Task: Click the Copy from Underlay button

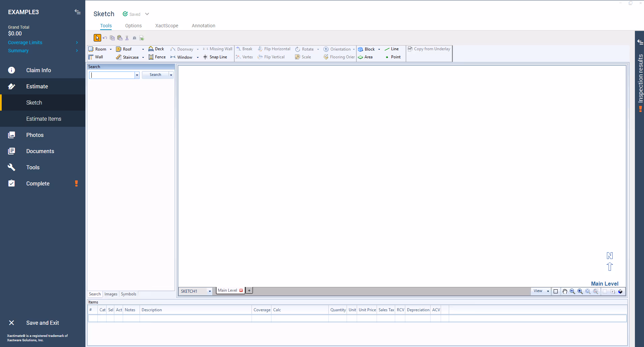Action: point(429,49)
